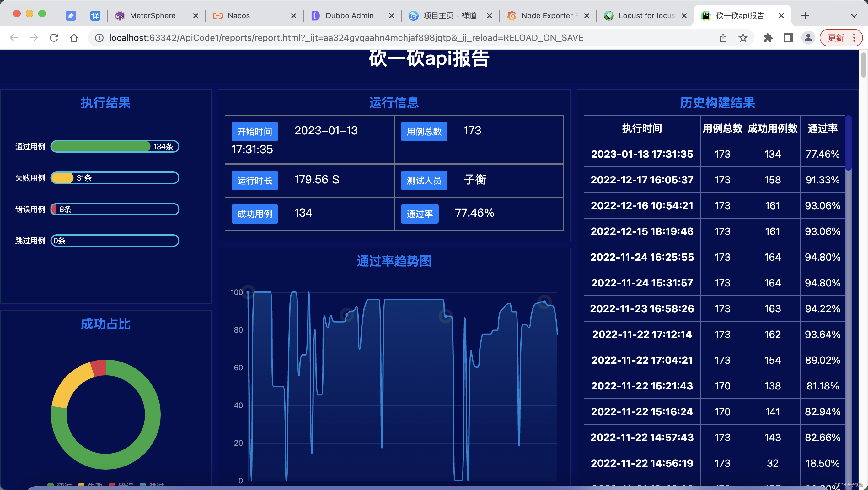Switch to the Node Exporter tab
This screenshot has height=490, width=868.
pos(549,15)
